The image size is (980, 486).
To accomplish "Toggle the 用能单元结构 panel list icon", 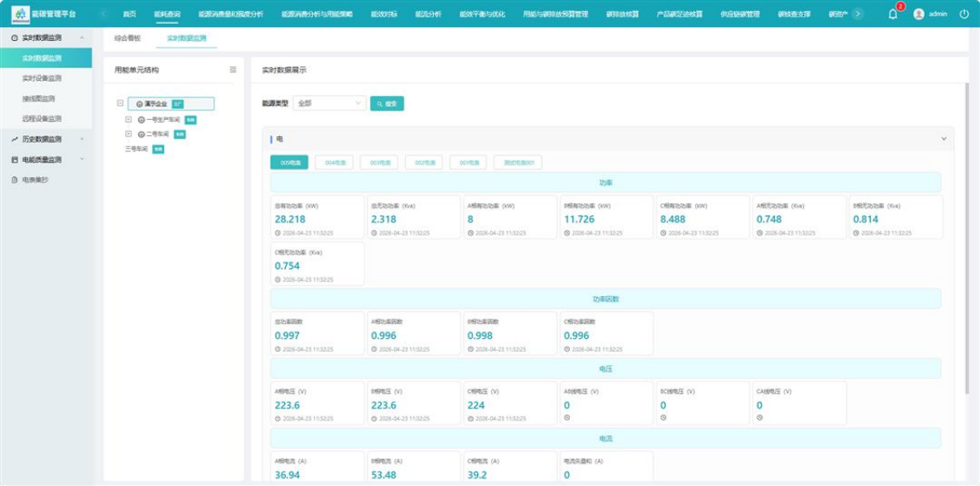I will coord(233,70).
